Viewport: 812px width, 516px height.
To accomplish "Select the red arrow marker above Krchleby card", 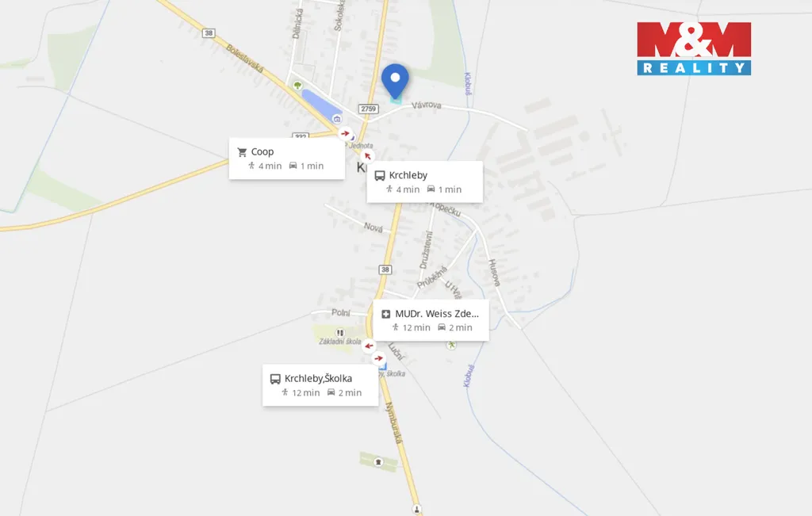I will [x=368, y=156].
